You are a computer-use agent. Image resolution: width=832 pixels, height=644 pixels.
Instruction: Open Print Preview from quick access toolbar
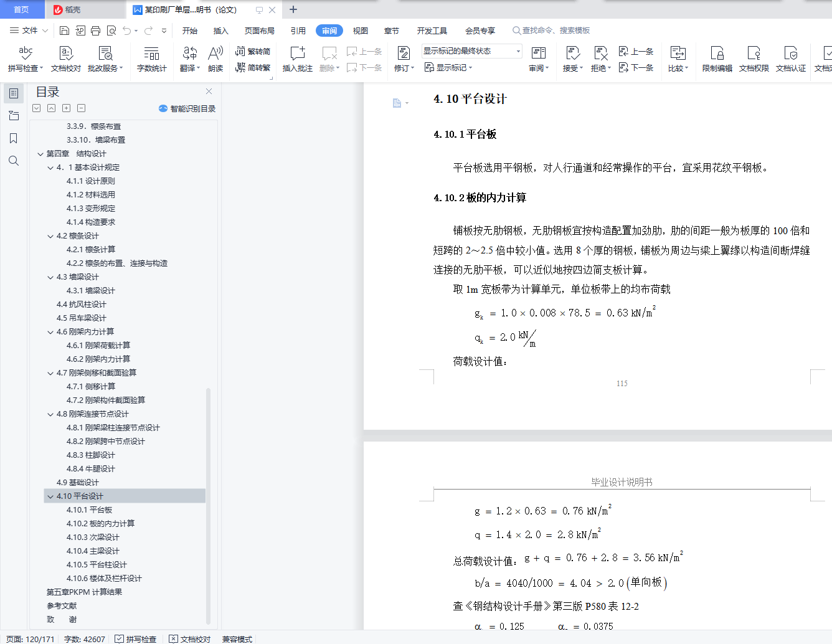point(111,31)
